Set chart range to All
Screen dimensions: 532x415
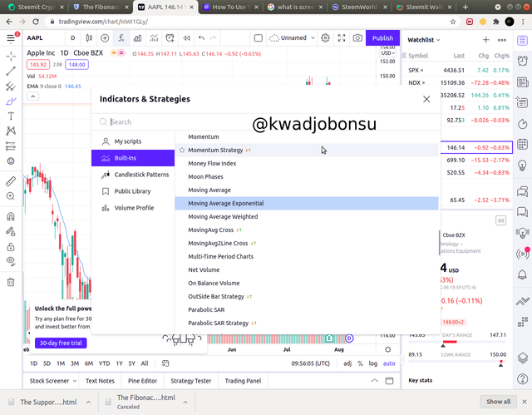click(145, 363)
